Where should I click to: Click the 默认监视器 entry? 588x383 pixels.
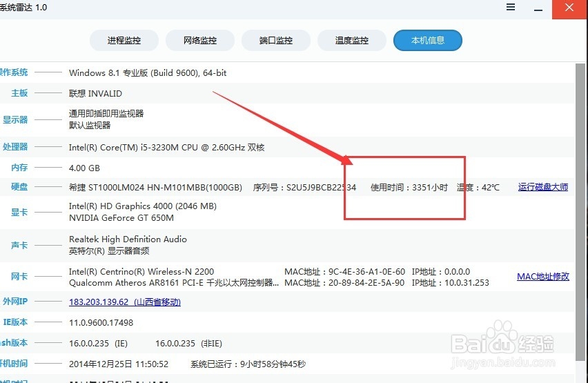[90, 126]
